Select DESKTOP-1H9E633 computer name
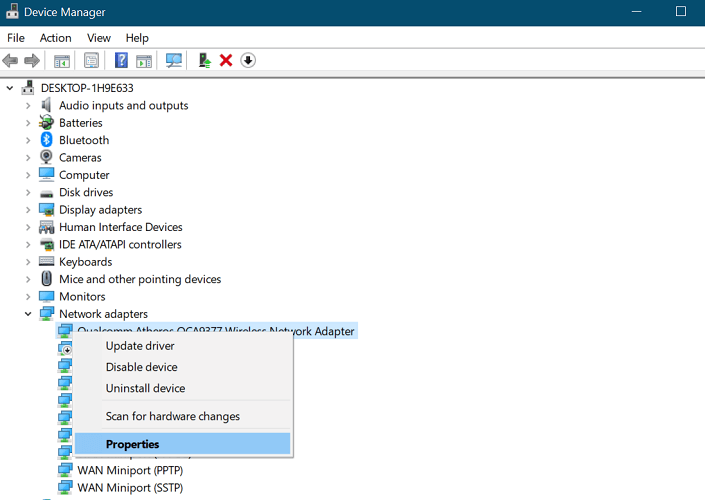 pos(87,88)
